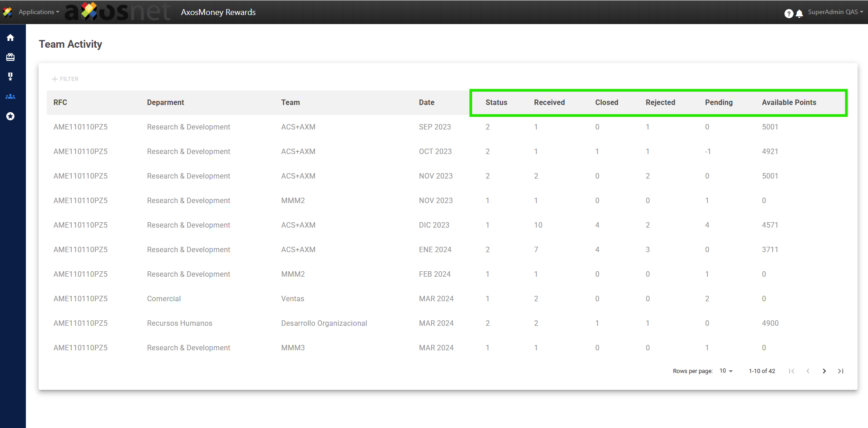Open the Rows per page selector
Viewport: 868px width, 428px height.
click(726, 371)
